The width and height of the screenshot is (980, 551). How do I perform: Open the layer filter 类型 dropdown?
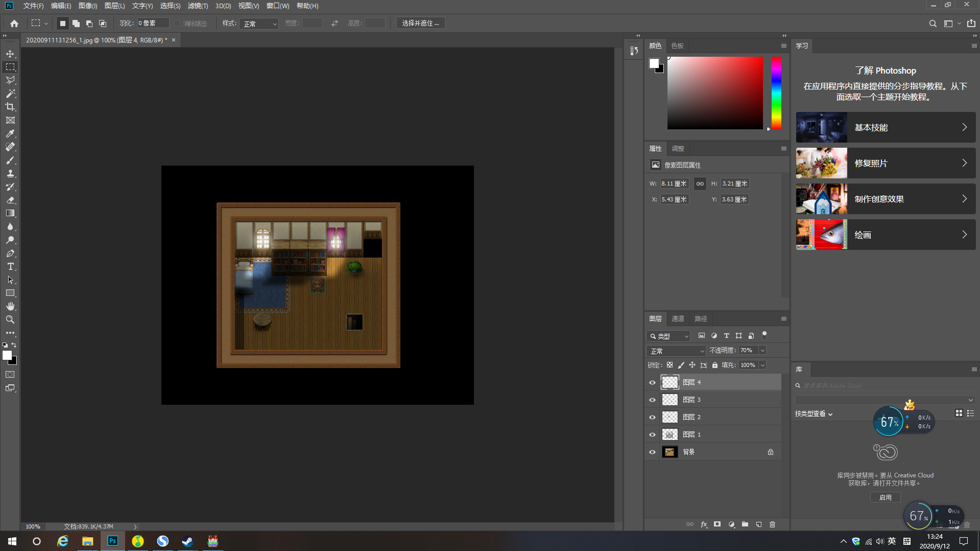(x=668, y=336)
